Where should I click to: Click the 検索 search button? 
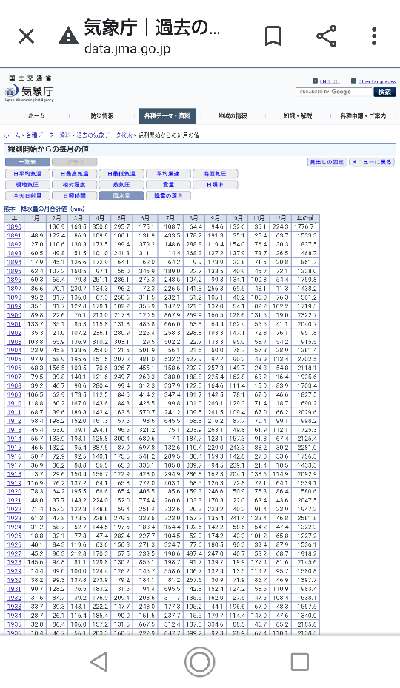click(384, 92)
